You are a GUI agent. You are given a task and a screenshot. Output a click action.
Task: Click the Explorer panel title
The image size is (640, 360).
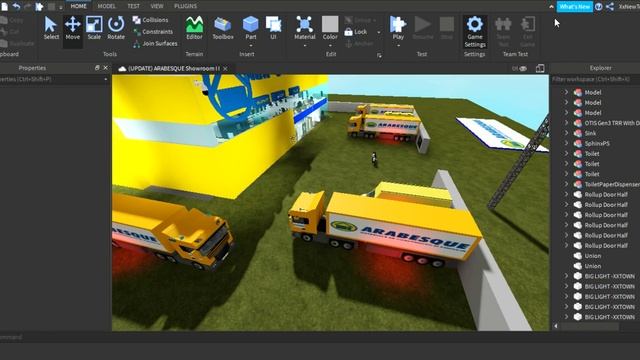(x=600, y=68)
